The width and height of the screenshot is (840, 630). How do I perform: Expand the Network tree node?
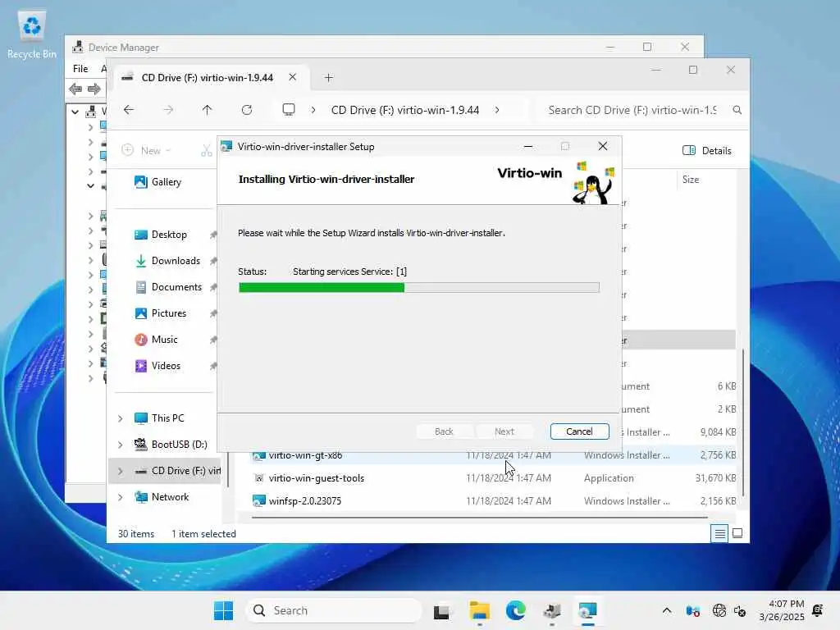coord(120,497)
